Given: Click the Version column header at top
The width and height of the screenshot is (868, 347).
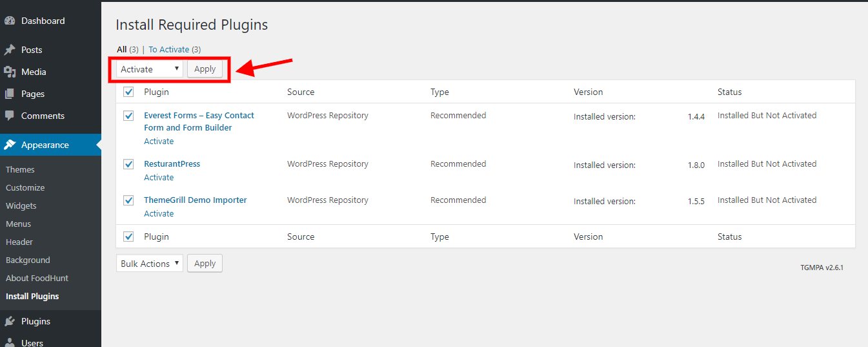Looking at the screenshot, I should click(589, 92).
